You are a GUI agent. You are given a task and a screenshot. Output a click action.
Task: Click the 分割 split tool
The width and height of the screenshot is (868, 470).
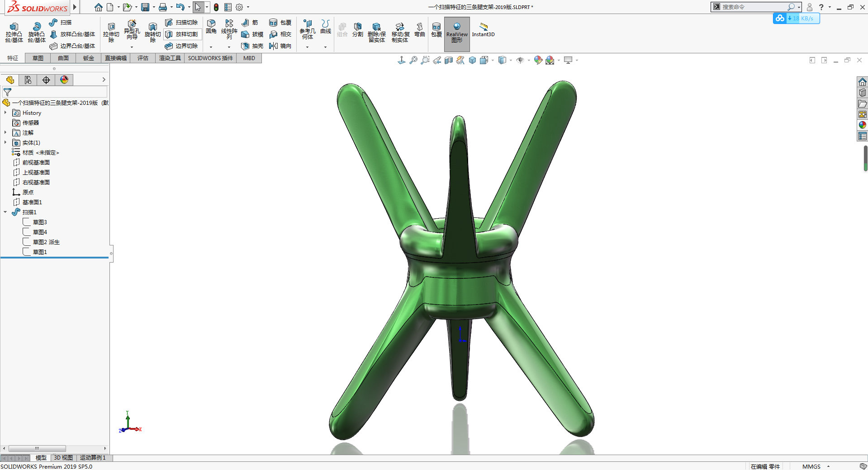click(x=358, y=29)
